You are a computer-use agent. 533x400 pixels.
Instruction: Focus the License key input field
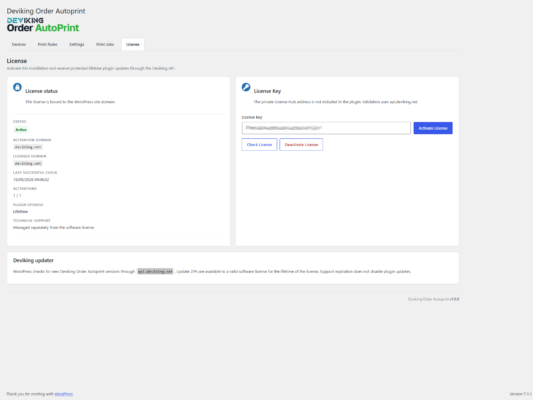[326, 128]
